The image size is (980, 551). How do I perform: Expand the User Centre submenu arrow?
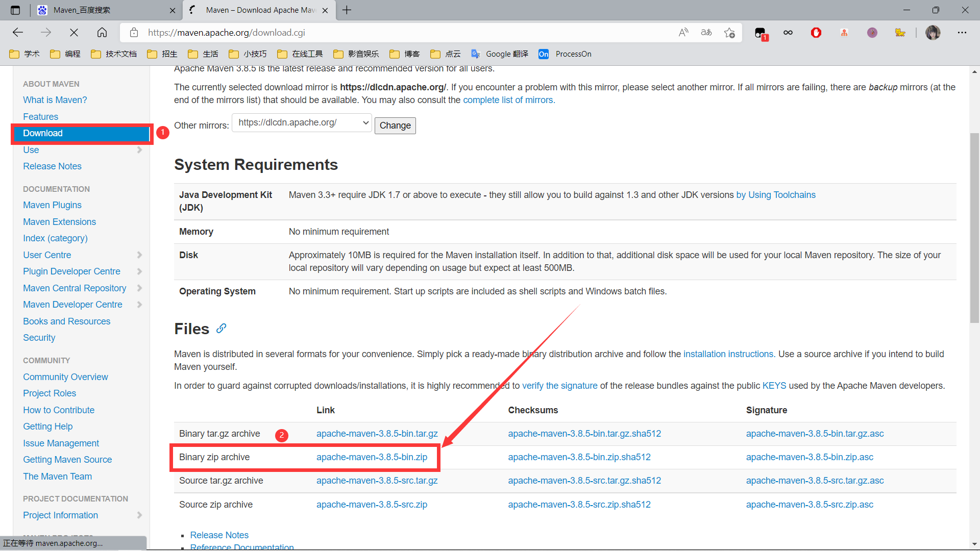pos(139,255)
